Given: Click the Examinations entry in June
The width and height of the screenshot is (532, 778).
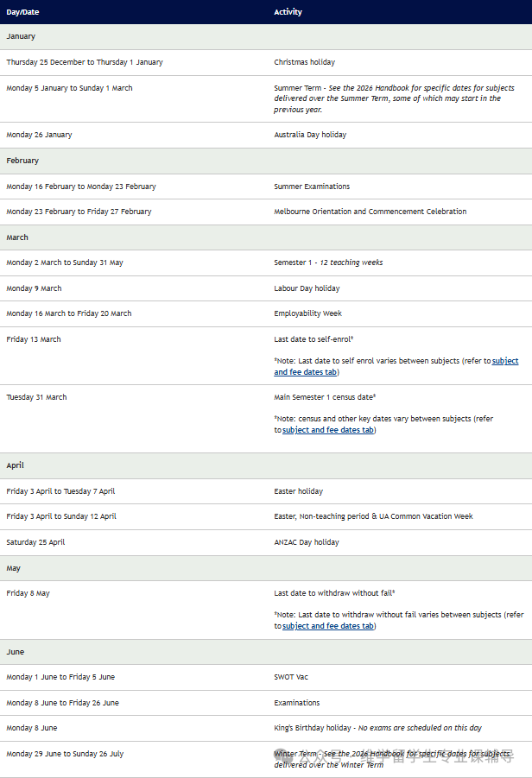Looking at the screenshot, I should (297, 703).
